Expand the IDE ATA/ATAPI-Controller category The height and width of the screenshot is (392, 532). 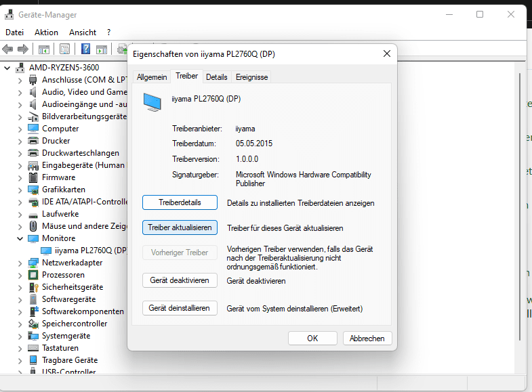point(20,202)
